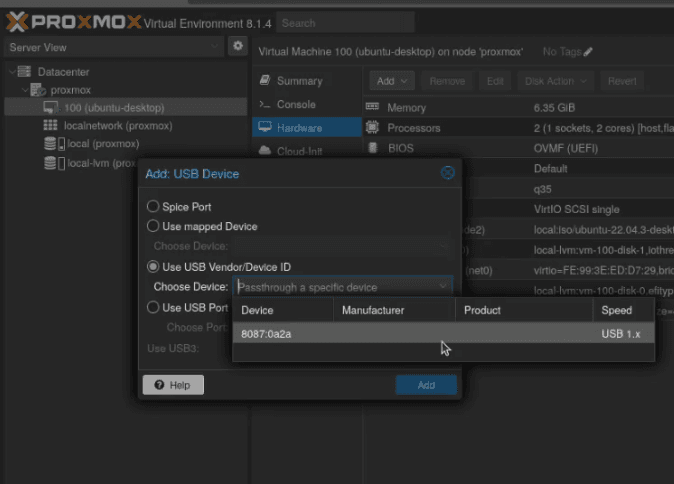Click the Datacenter server icon
674x484 pixels.
coord(25,71)
